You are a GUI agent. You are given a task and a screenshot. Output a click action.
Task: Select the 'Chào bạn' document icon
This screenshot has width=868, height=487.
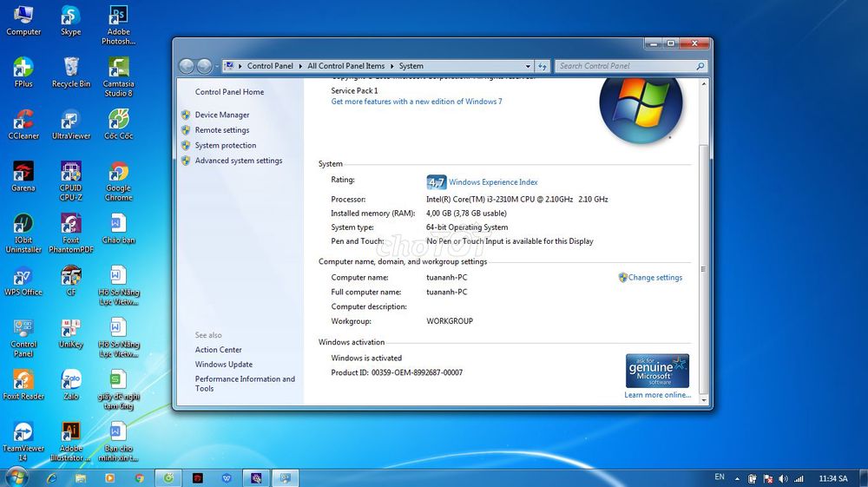[x=118, y=228]
